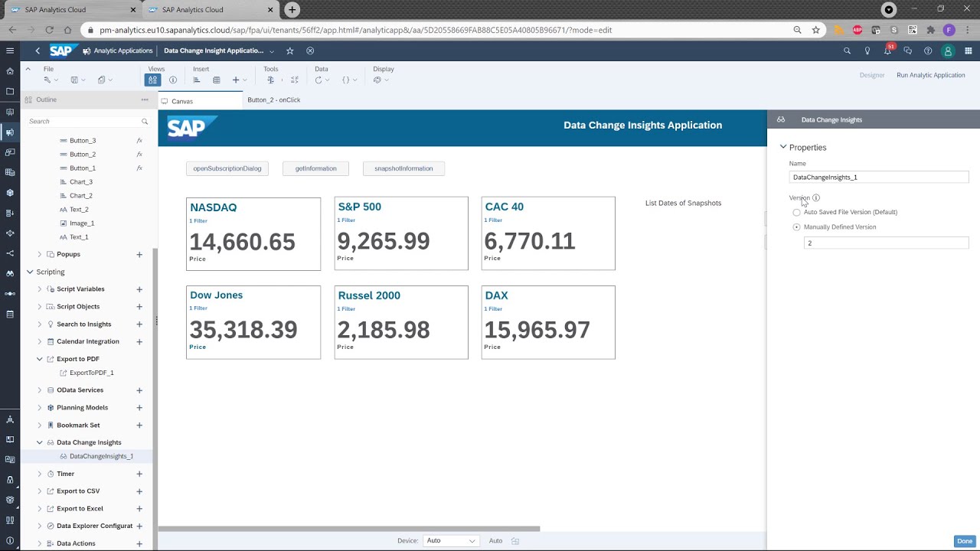Click the manual version number field
Viewport: 980px width, 551px height.
point(887,243)
